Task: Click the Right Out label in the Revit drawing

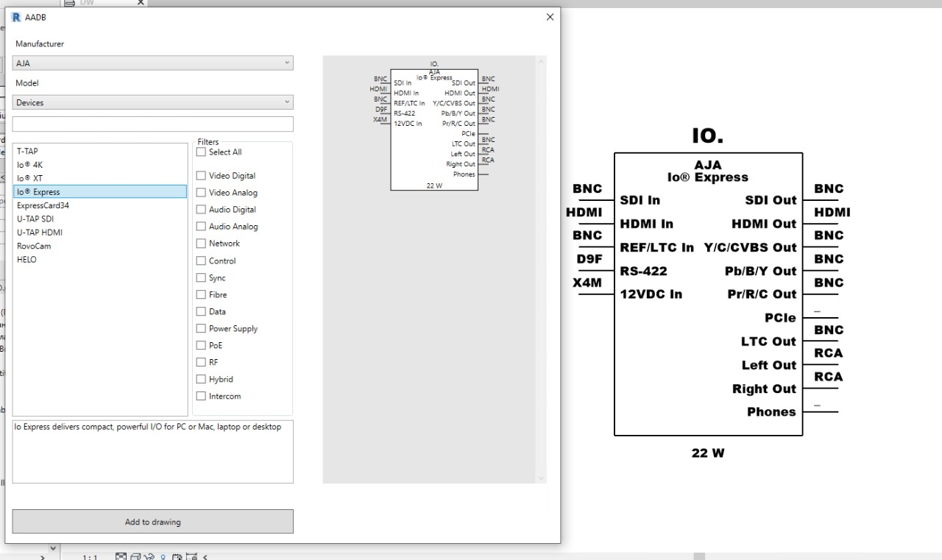Action: point(765,389)
